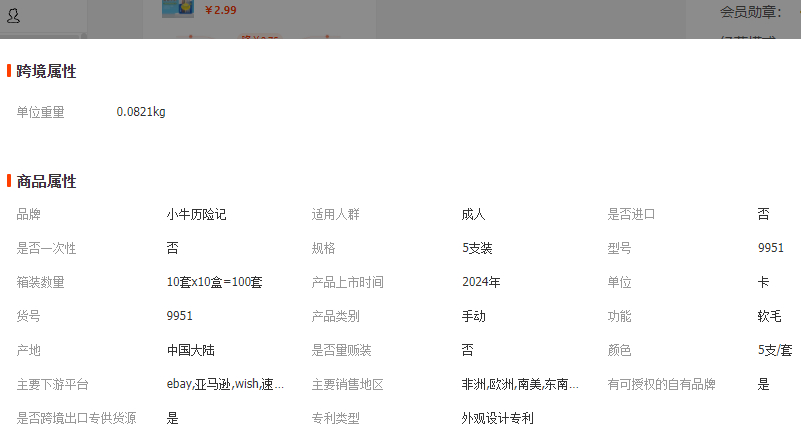801x426 pixels.
Task: Click the 是否跨境出口专供货源 label
Action: pyautogui.click(x=77, y=418)
